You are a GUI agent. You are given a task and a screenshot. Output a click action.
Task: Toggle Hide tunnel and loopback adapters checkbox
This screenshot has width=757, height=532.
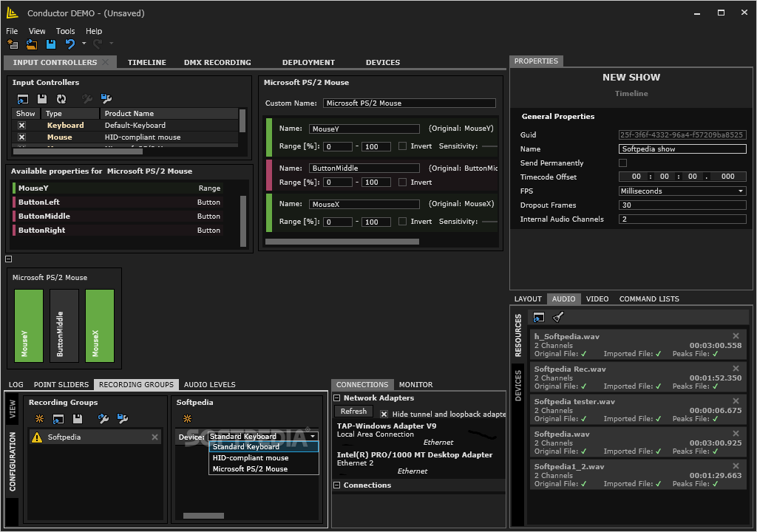coord(384,415)
